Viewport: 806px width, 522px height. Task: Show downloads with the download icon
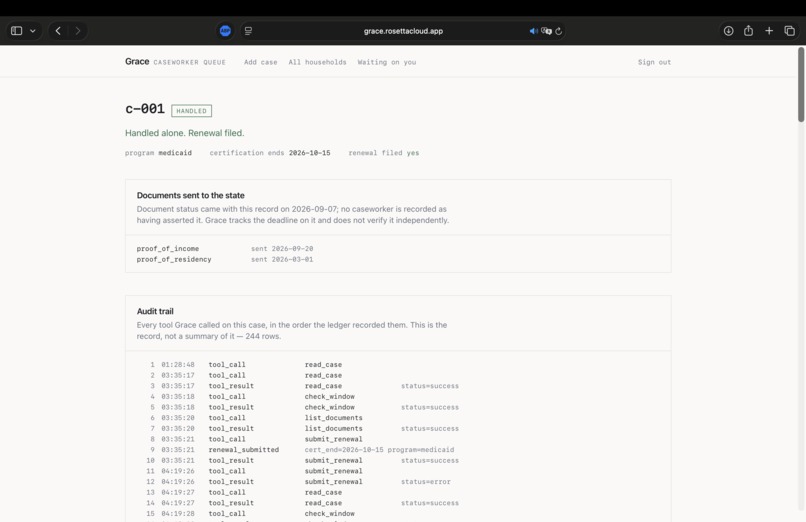click(728, 31)
